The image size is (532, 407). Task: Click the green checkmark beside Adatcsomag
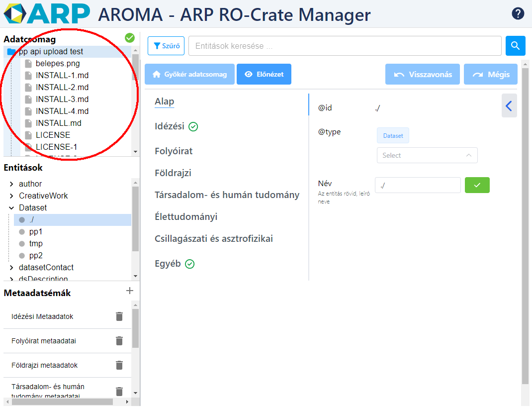click(130, 38)
